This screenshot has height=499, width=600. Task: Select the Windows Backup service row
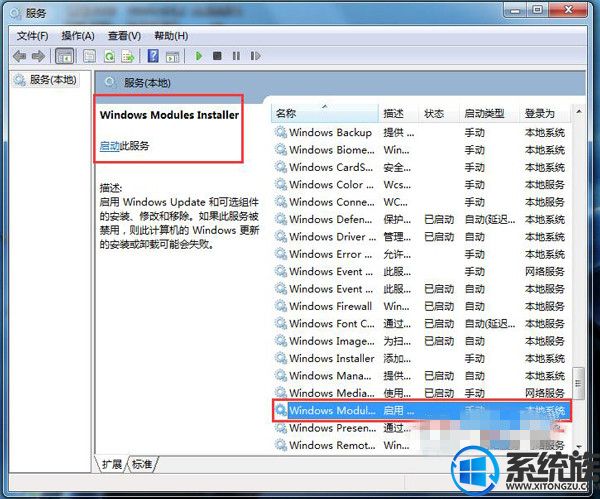point(421,133)
